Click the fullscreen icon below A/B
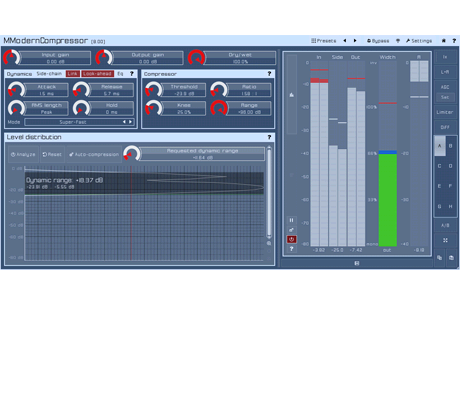 (445, 240)
